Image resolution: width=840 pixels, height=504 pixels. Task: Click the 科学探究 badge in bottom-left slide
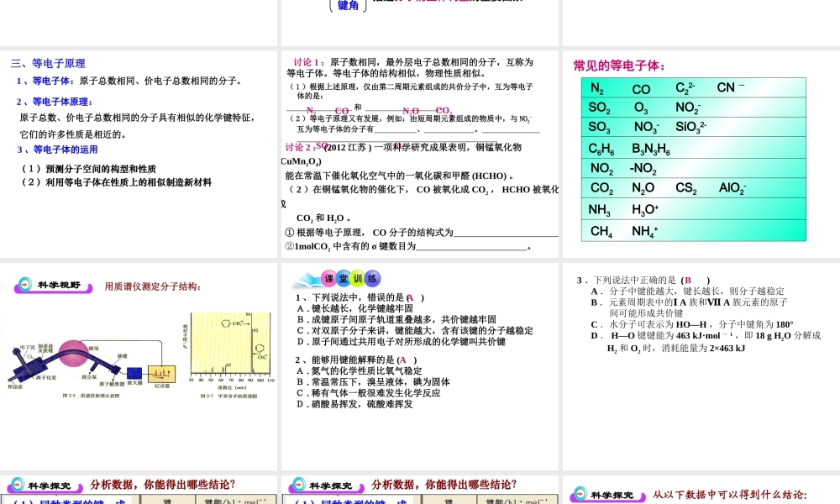point(47,486)
